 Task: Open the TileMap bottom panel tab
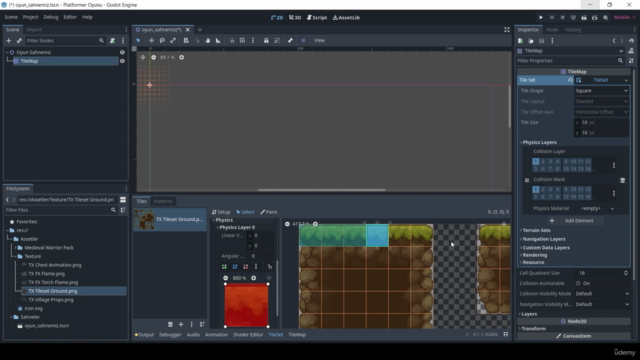(x=297, y=335)
